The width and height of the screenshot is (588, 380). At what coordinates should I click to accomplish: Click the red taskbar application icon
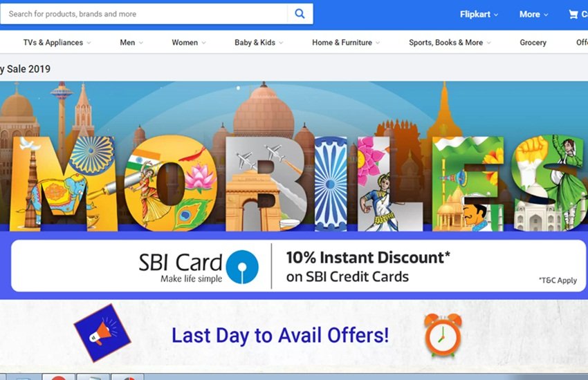(x=59, y=377)
